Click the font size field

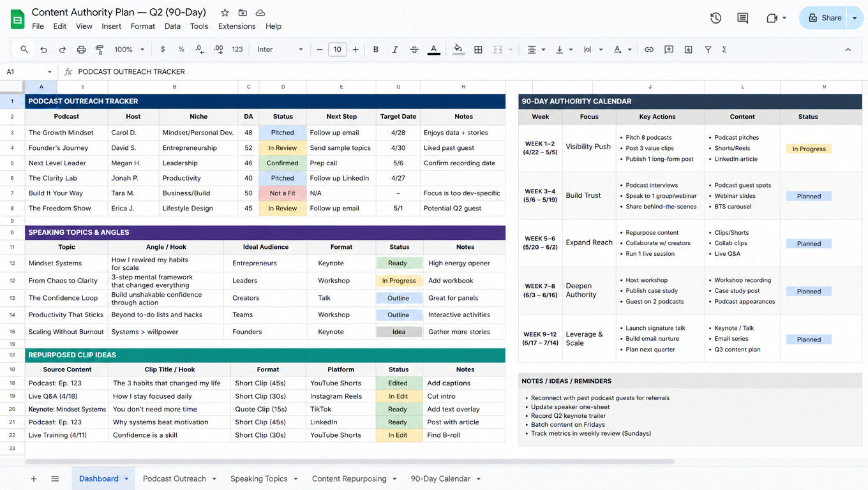(337, 49)
